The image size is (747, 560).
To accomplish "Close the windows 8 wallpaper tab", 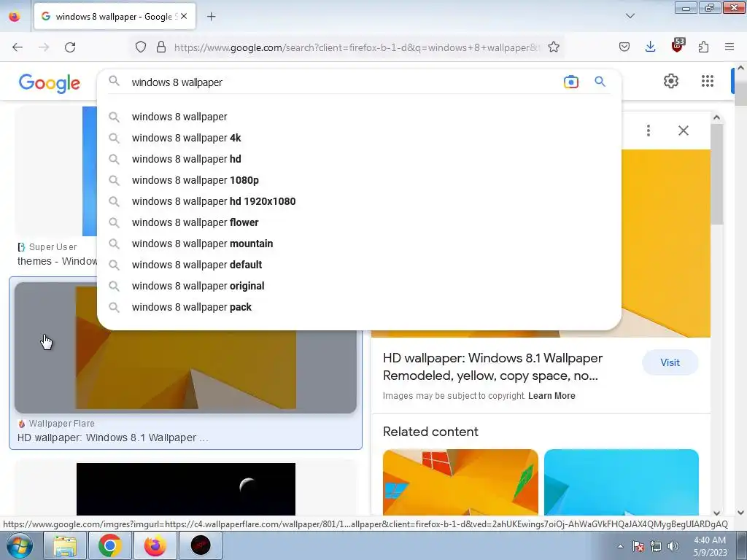I will 184,17.
